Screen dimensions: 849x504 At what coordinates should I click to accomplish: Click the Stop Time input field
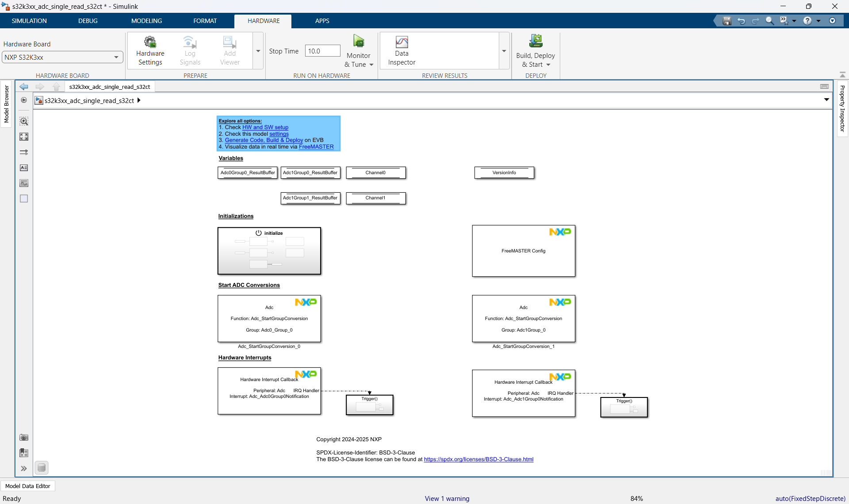322,51
